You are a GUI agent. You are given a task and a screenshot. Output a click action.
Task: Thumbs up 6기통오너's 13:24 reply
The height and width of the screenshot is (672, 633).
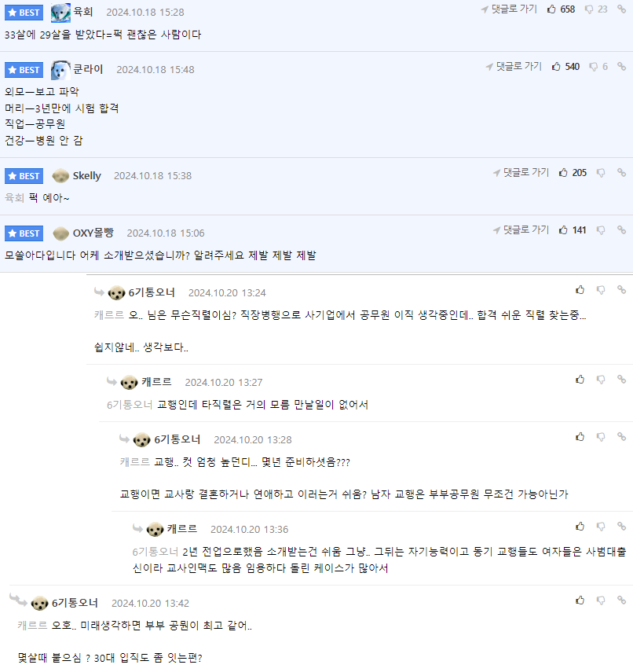580,290
